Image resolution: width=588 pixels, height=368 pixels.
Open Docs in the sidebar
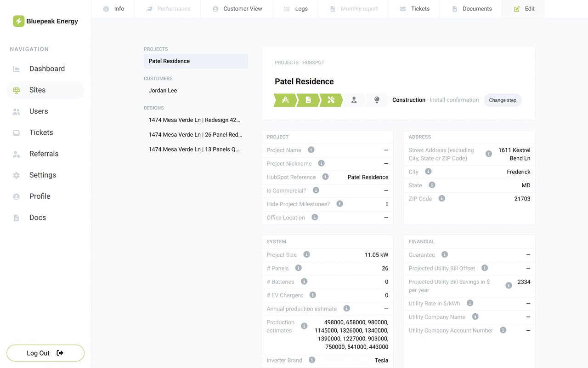click(x=45, y=218)
